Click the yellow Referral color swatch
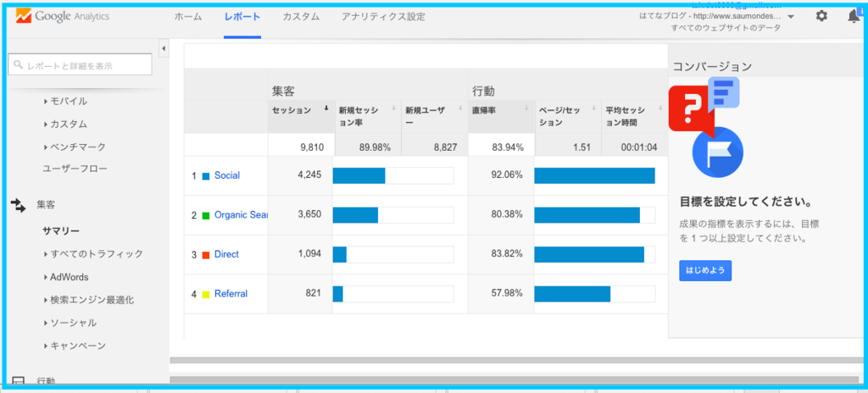868x393 pixels. click(x=206, y=295)
